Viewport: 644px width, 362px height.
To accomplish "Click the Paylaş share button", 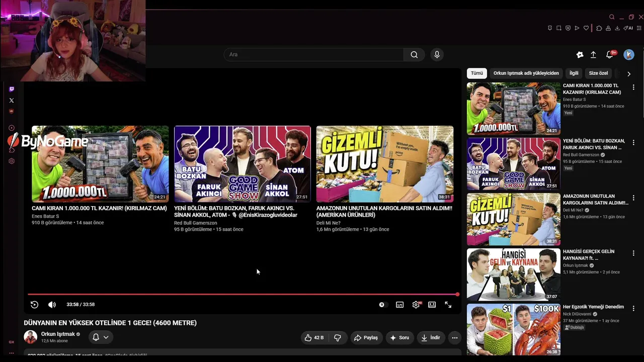I will [x=366, y=338].
